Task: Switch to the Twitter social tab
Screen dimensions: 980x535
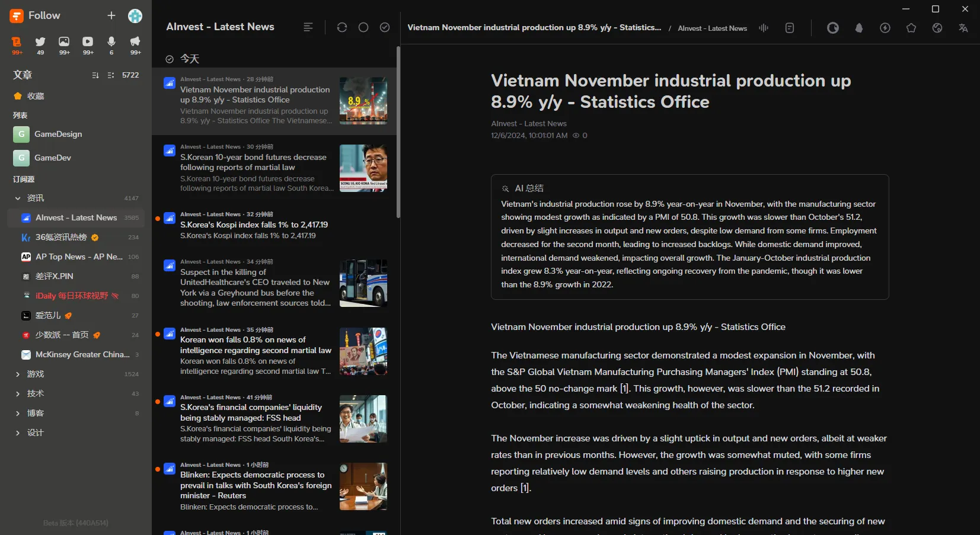Action: (40, 41)
